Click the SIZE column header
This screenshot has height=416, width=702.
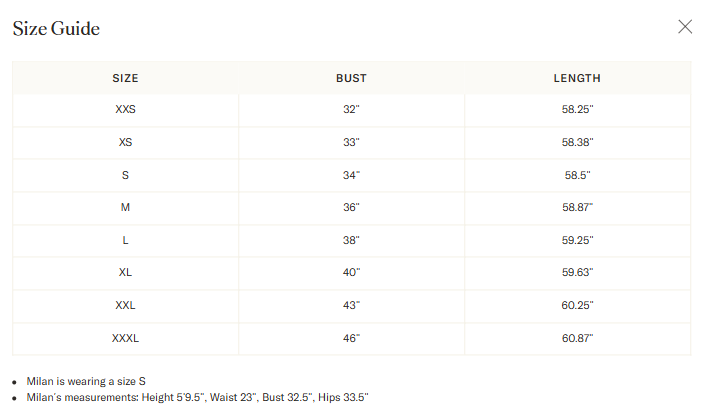(125, 78)
